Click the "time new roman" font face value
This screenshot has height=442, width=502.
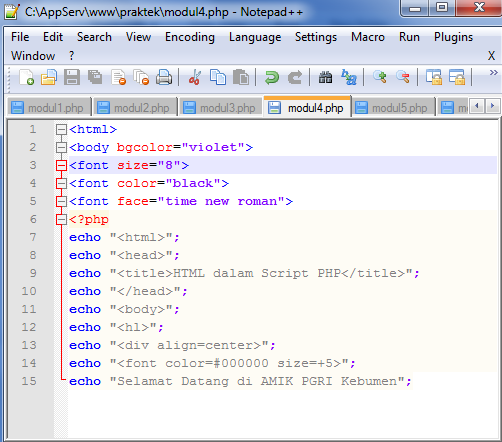(221, 201)
